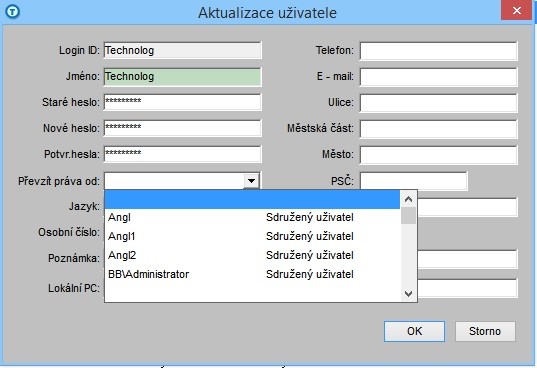Focus the Potvr.hesla confirmation field

183,154
